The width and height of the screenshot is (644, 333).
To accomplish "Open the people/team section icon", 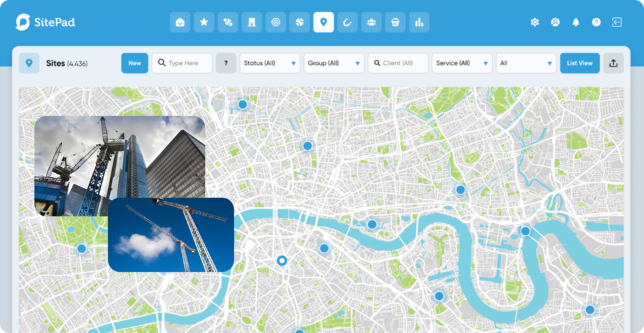I will pyautogui.click(x=371, y=22).
